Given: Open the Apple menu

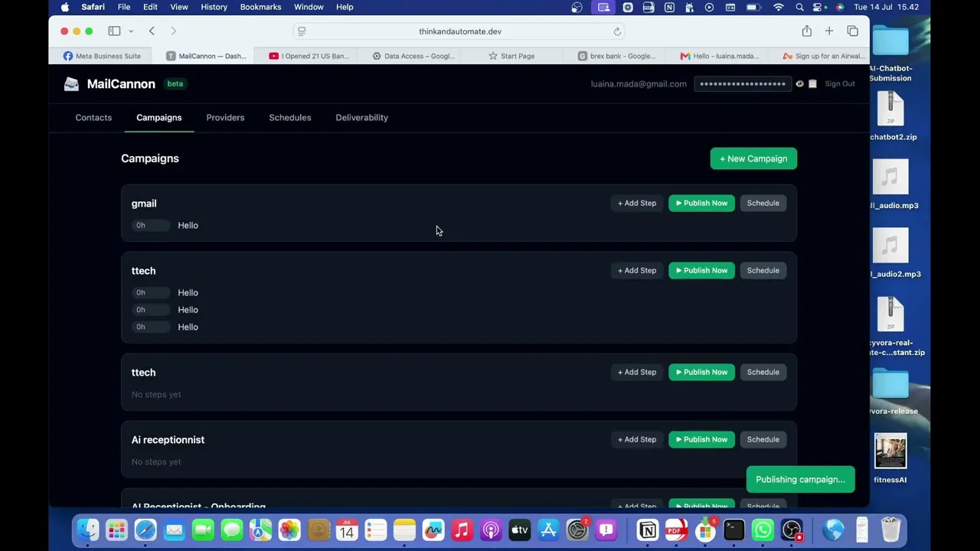Looking at the screenshot, I should click(x=65, y=7).
